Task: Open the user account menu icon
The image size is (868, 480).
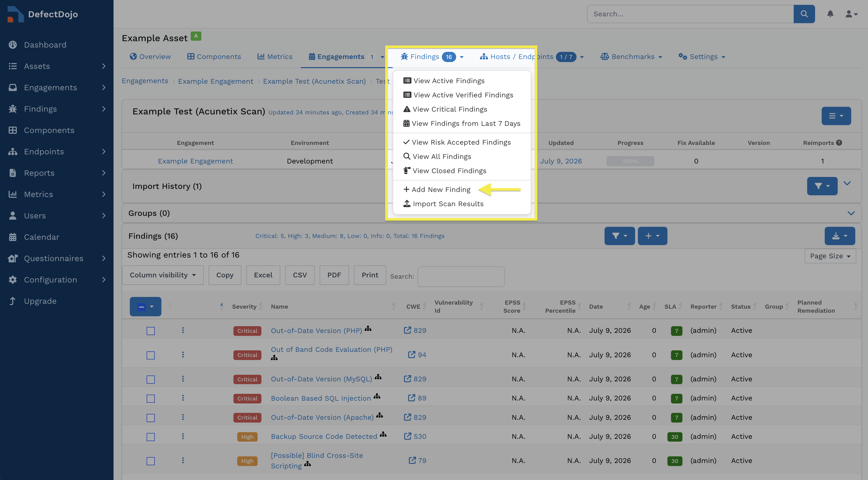Action: point(851,14)
